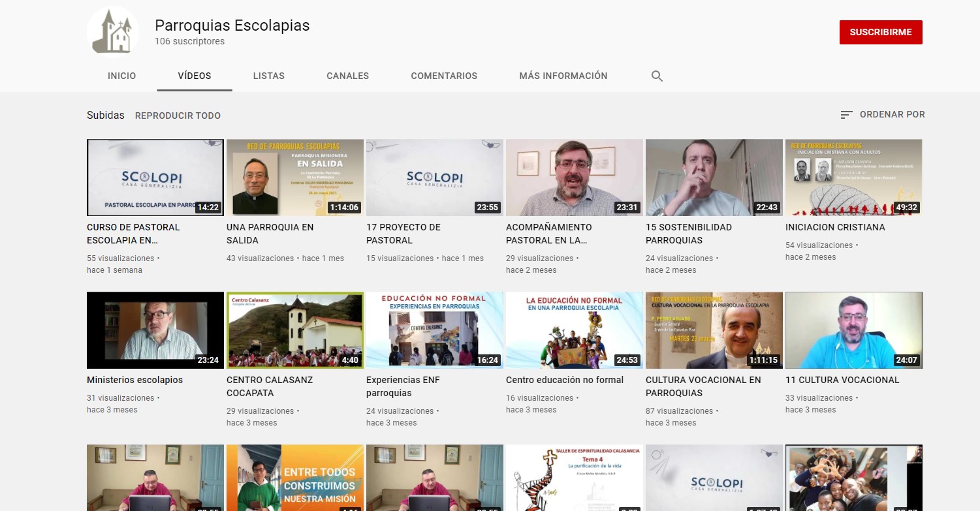Click title Ministerios escolapios

point(135,380)
